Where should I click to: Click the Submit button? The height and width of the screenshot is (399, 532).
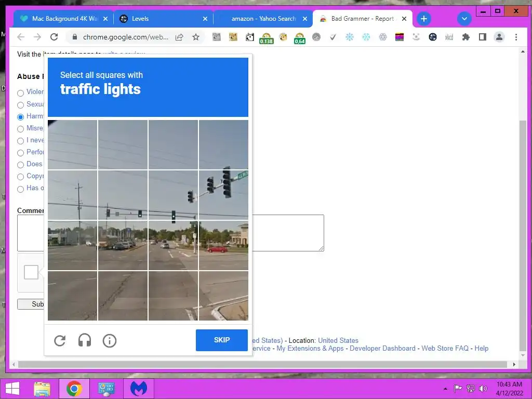[x=31, y=304]
